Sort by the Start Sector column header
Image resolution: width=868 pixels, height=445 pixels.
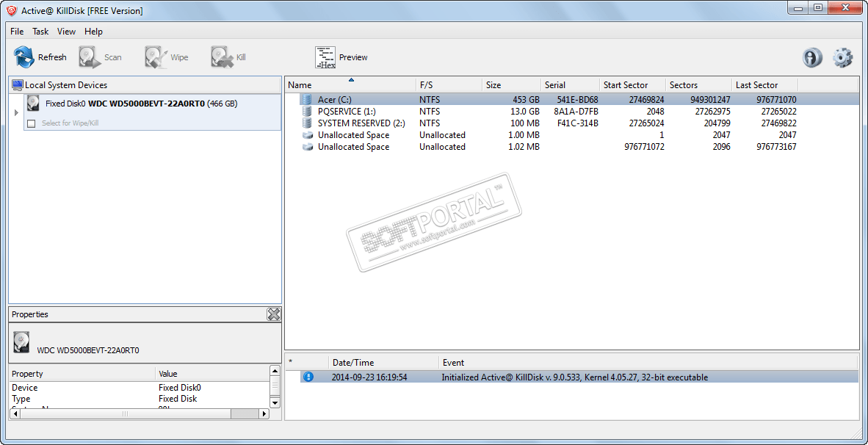(x=632, y=84)
